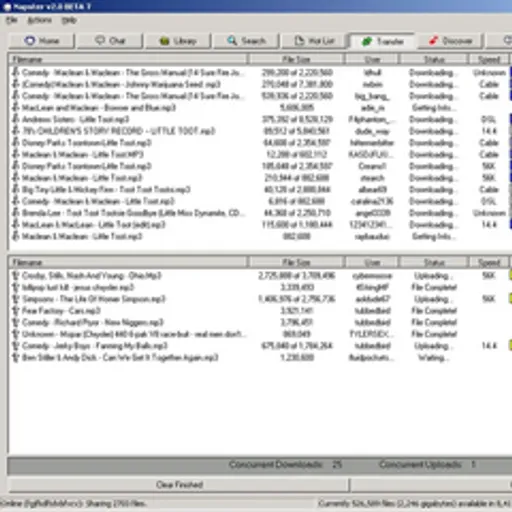Open the Help menu
This screenshot has width=512, height=512.
69,20
